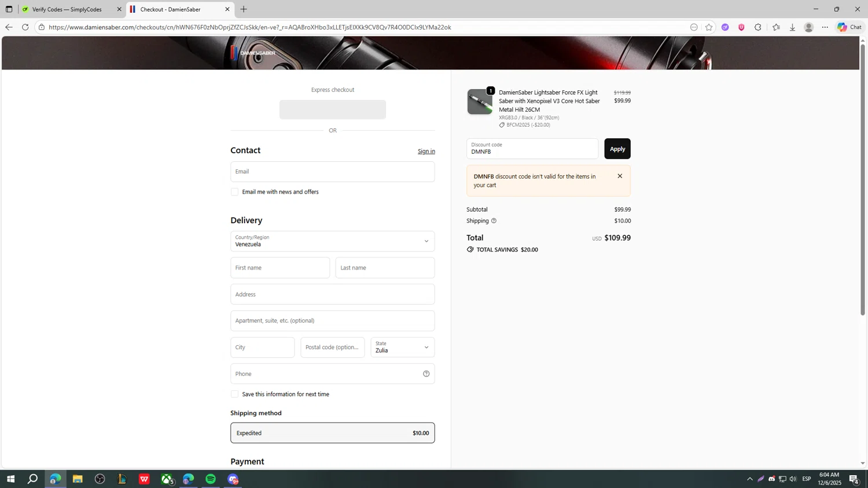Click the Last name field
The height and width of the screenshot is (488, 868).
tap(385, 268)
